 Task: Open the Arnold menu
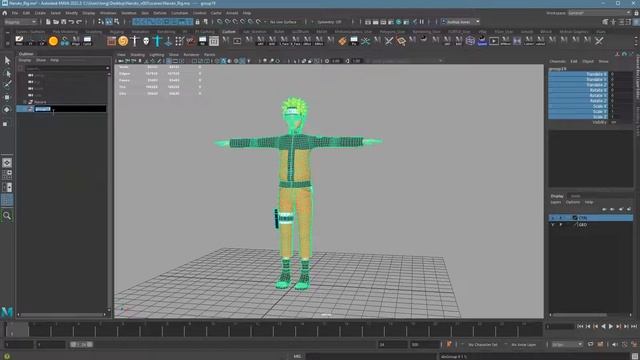tap(232, 13)
